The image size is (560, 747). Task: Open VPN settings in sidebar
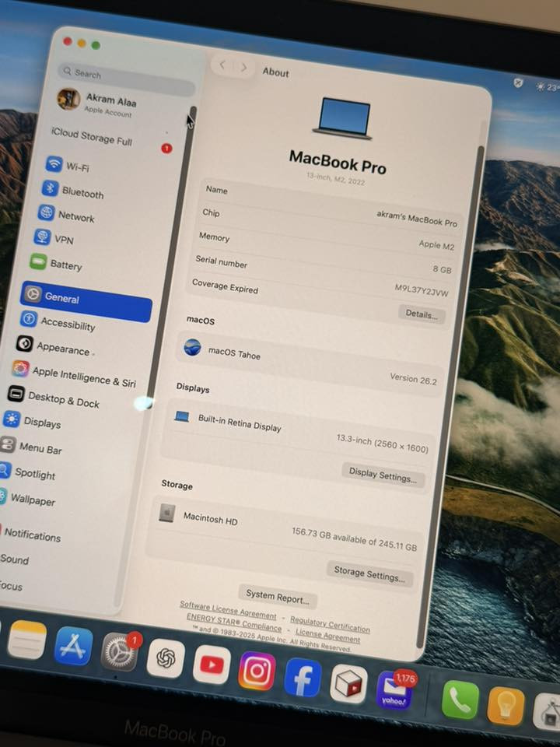coord(54,238)
